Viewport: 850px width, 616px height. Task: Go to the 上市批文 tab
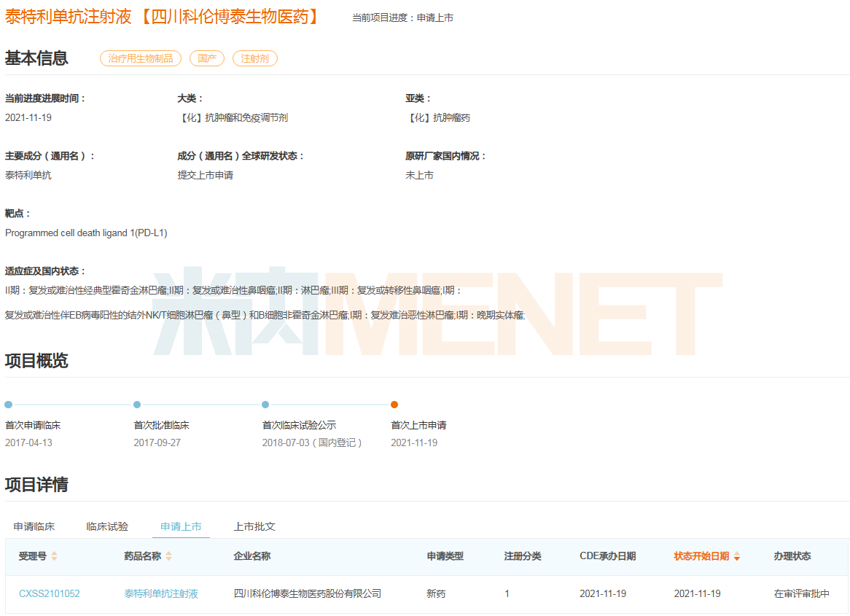[255, 526]
